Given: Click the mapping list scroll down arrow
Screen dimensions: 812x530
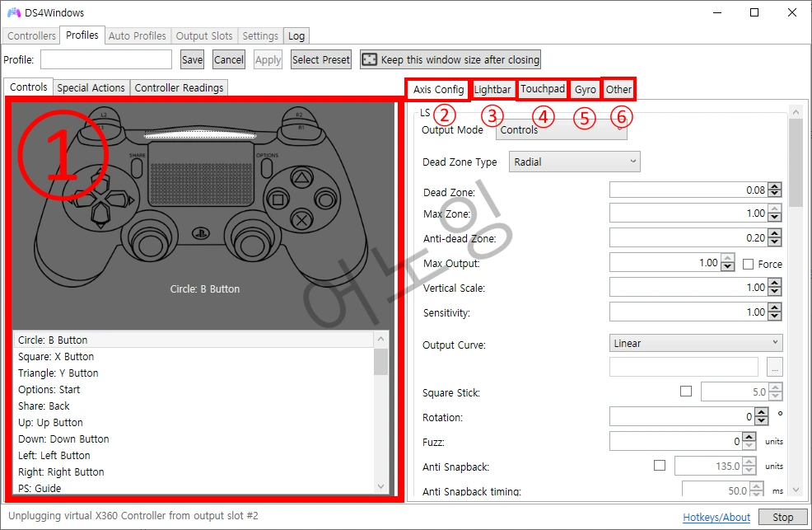Looking at the screenshot, I should (x=381, y=486).
